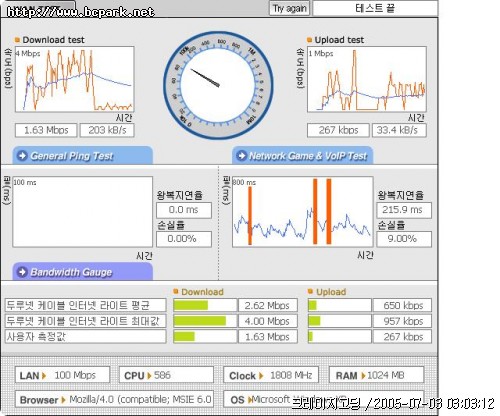Select the 203 kB/s download field
Viewport: 500px width, 416px height.
[107, 130]
